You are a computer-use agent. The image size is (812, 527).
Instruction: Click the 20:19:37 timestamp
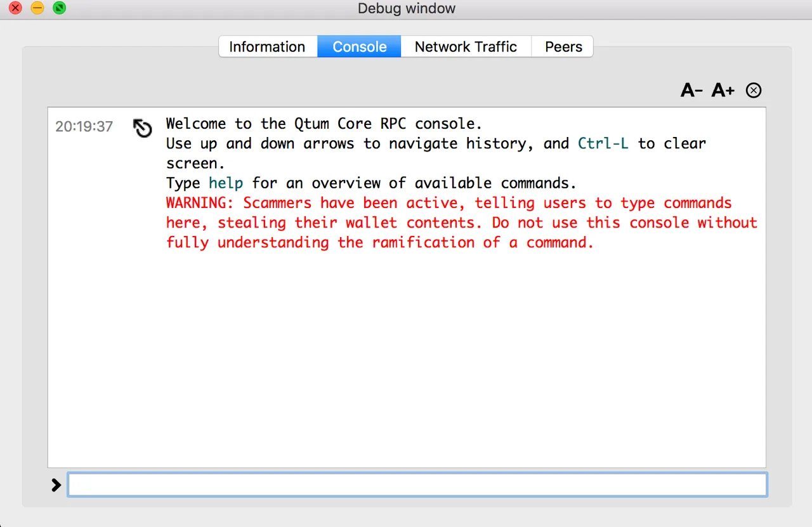coord(84,127)
